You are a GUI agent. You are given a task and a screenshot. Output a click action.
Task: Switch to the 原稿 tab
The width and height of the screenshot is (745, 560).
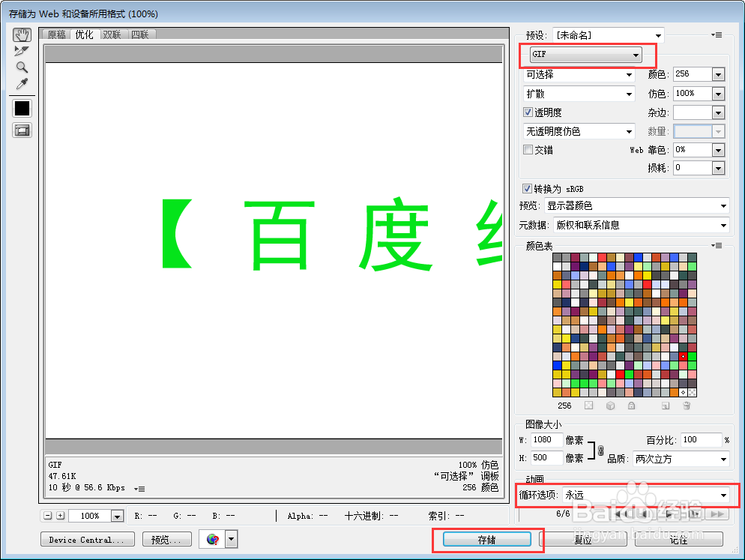pyautogui.click(x=56, y=34)
